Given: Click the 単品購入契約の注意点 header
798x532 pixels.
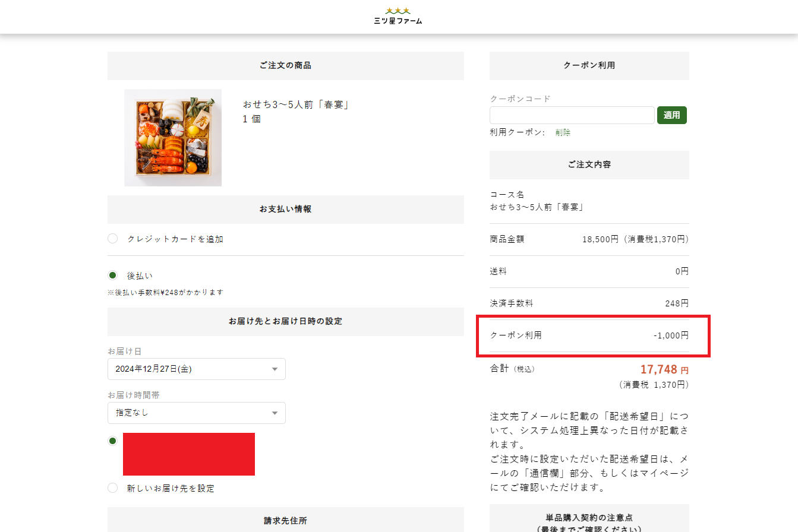Looking at the screenshot, I should (589, 518).
